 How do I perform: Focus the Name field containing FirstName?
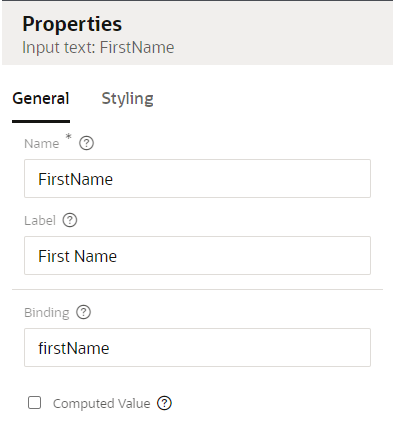point(197,179)
